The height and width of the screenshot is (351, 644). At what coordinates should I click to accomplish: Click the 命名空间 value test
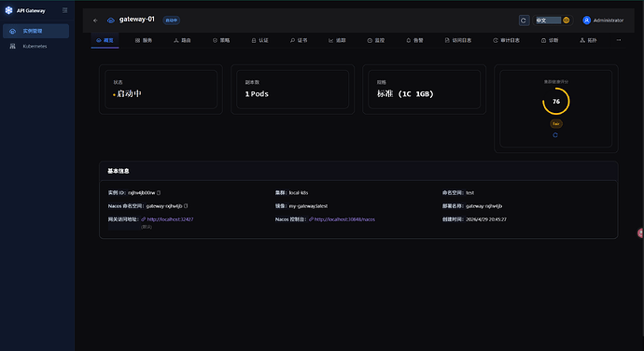(469, 192)
